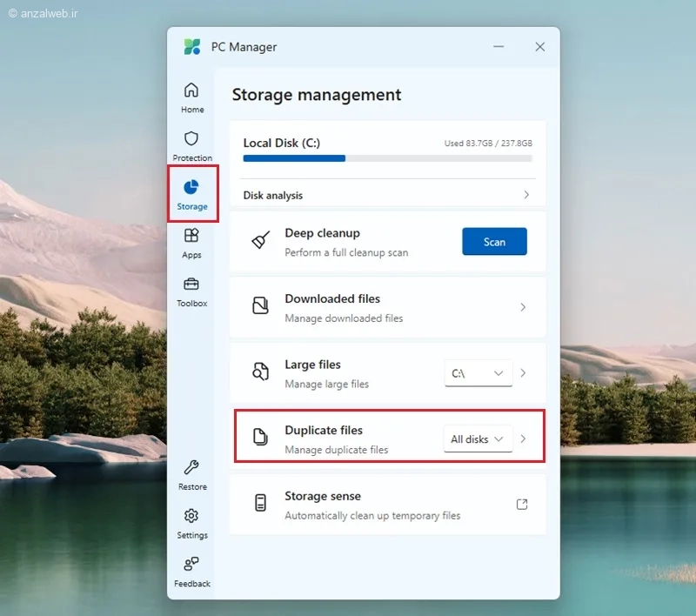Open the All disks dropdown

(478, 439)
